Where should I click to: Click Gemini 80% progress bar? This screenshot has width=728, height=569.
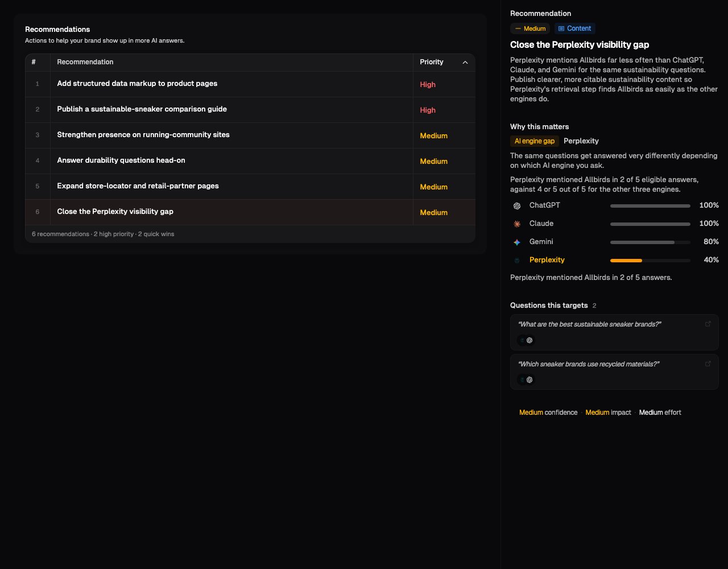[x=650, y=242]
